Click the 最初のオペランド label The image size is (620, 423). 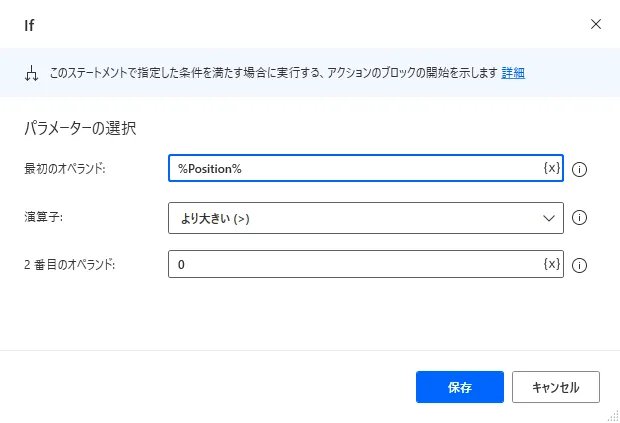tap(64, 168)
